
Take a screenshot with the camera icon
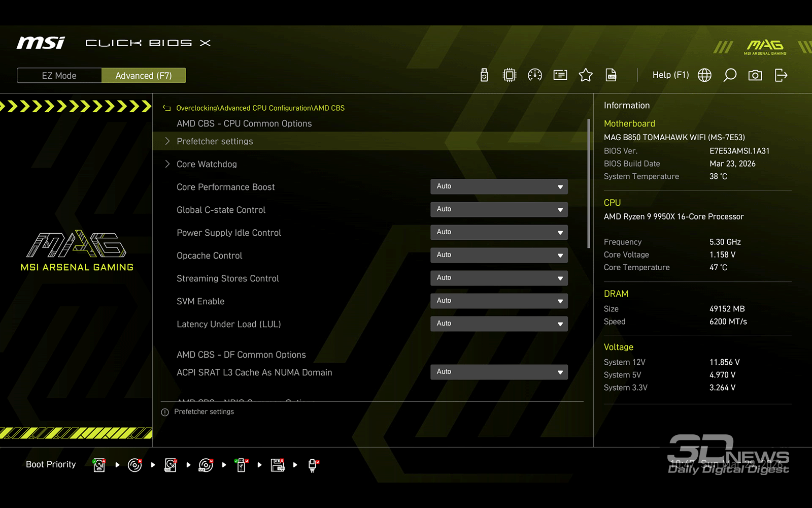(x=755, y=75)
